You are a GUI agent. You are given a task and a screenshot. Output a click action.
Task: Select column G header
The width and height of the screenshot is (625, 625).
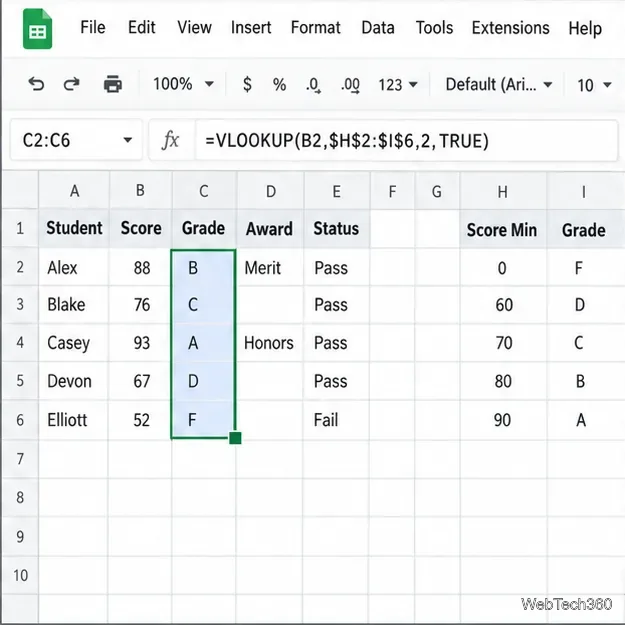click(x=437, y=191)
